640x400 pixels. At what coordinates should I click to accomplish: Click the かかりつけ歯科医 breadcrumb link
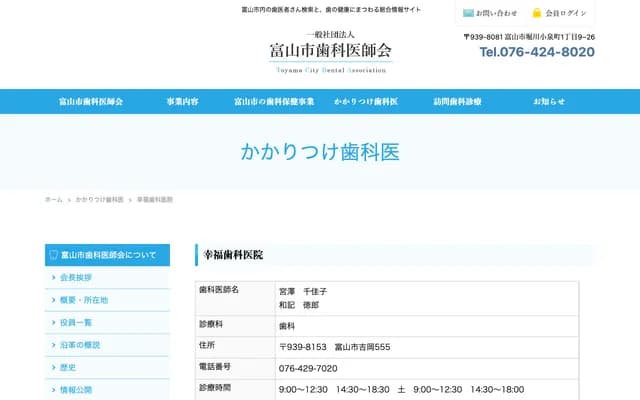[x=99, y=200]
